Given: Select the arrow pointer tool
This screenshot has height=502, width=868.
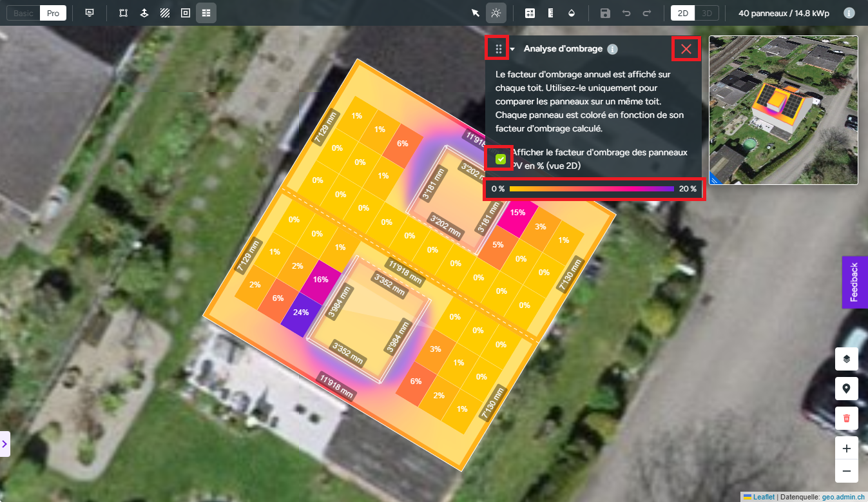Looking at the screenshot, I should click(476, 13).
